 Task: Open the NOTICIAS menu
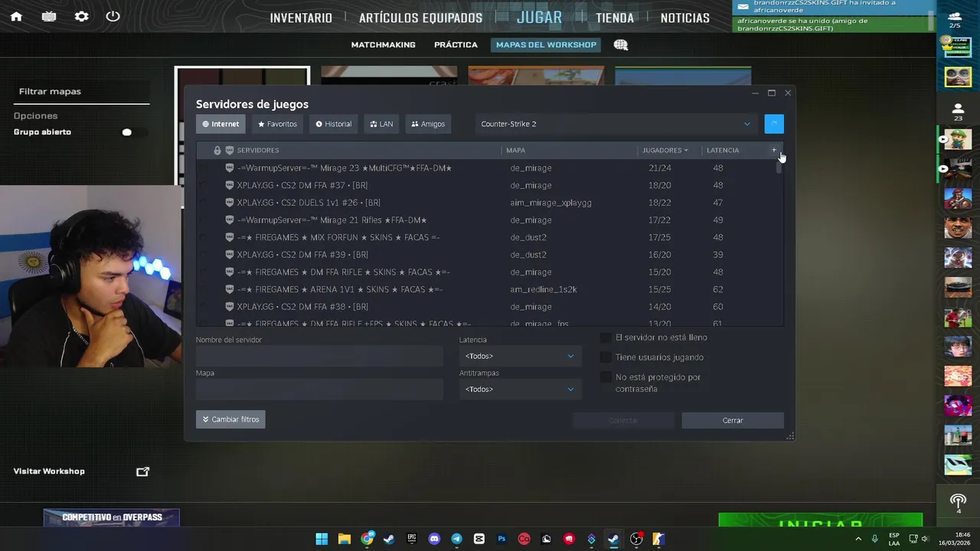pos(684,18)
